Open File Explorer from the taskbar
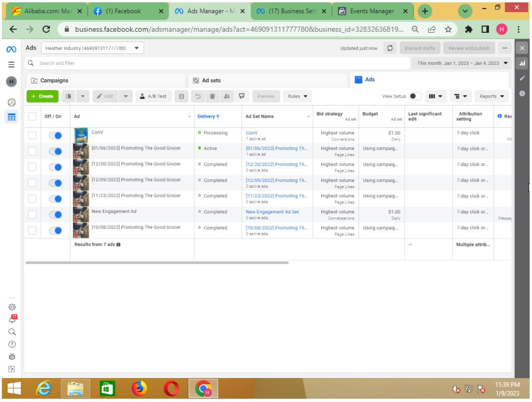 tap(75, 388)
